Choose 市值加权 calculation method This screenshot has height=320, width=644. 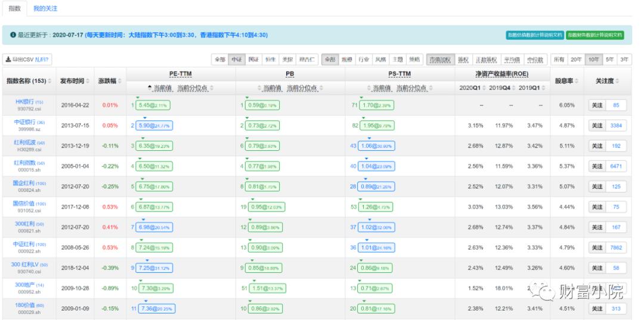[x=440, y=60]
